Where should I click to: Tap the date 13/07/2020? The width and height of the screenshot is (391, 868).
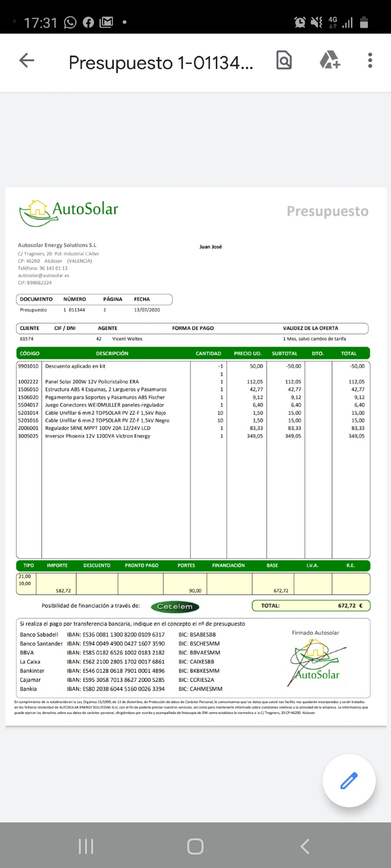pos(147,310)
